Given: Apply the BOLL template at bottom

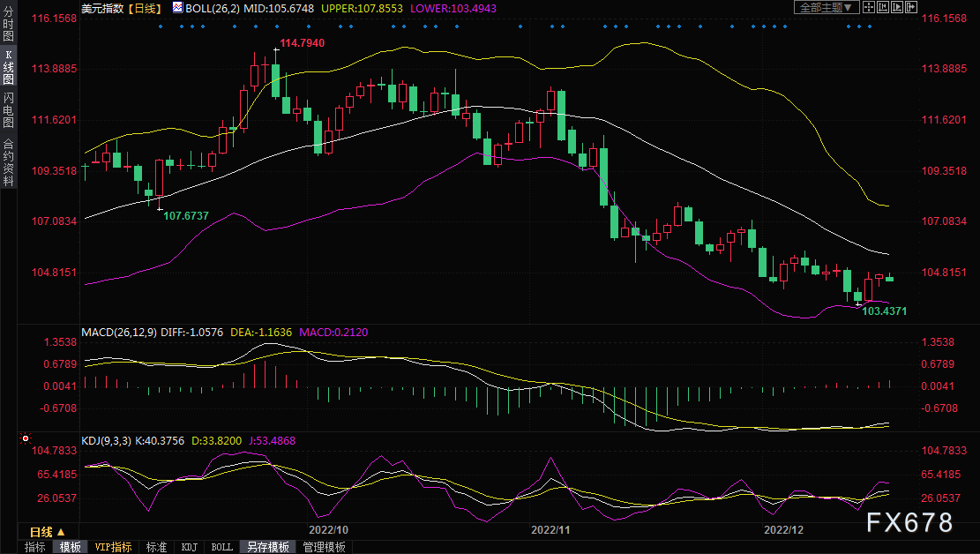Looking at the screenshot, I should pos(221,547).
